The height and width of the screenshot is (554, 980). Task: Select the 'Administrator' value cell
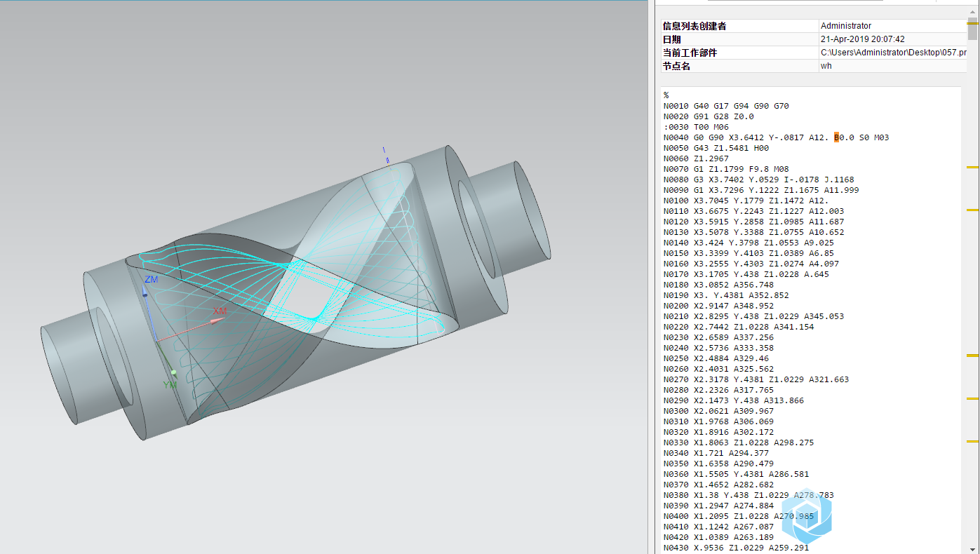point(893,26)
